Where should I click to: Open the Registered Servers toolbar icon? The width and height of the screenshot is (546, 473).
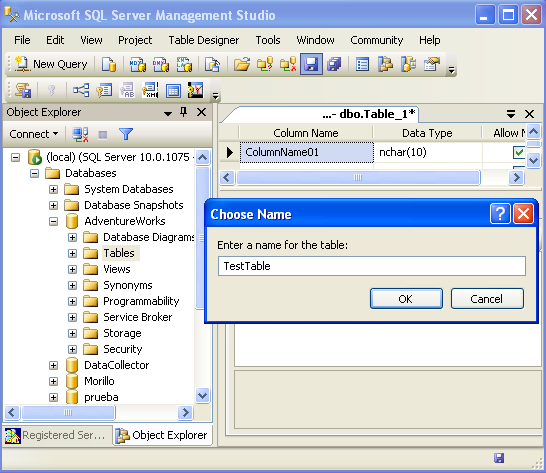362,64
